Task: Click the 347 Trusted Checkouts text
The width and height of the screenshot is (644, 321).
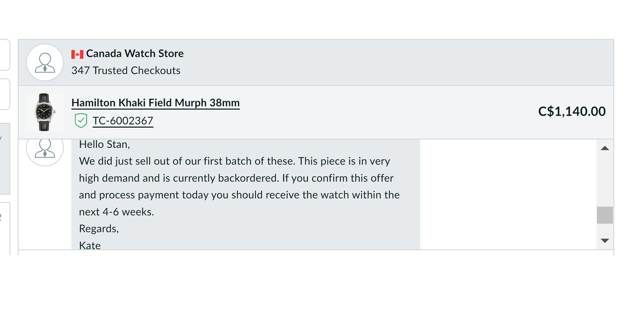Action: pos(126,70)
